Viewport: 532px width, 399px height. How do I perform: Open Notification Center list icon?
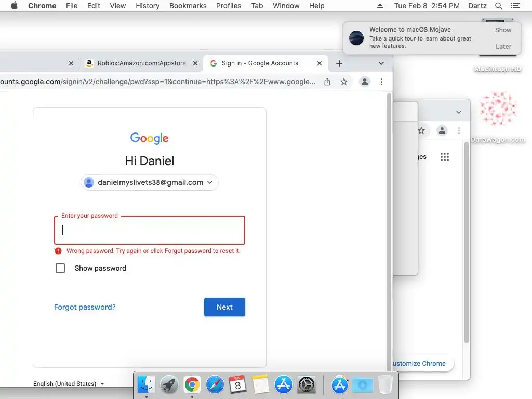[x=515, y=6]
